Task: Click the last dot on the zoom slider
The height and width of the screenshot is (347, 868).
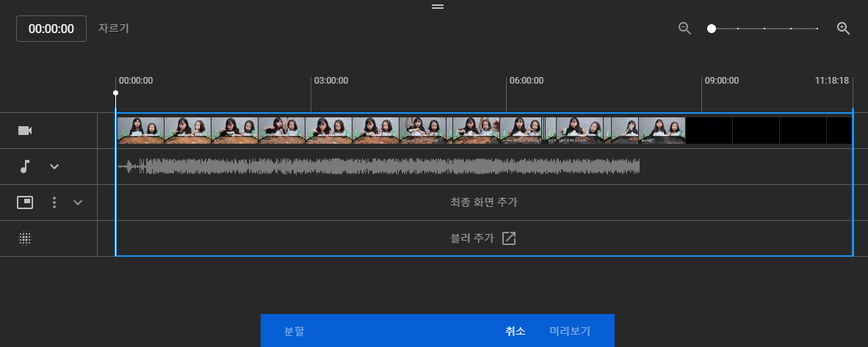Action: pos(817,29)
